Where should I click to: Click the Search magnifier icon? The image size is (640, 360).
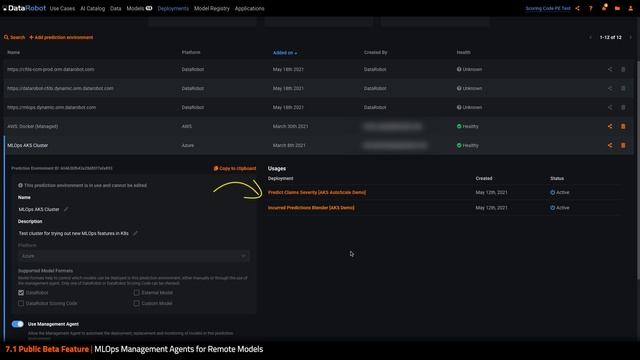point(6,38)
